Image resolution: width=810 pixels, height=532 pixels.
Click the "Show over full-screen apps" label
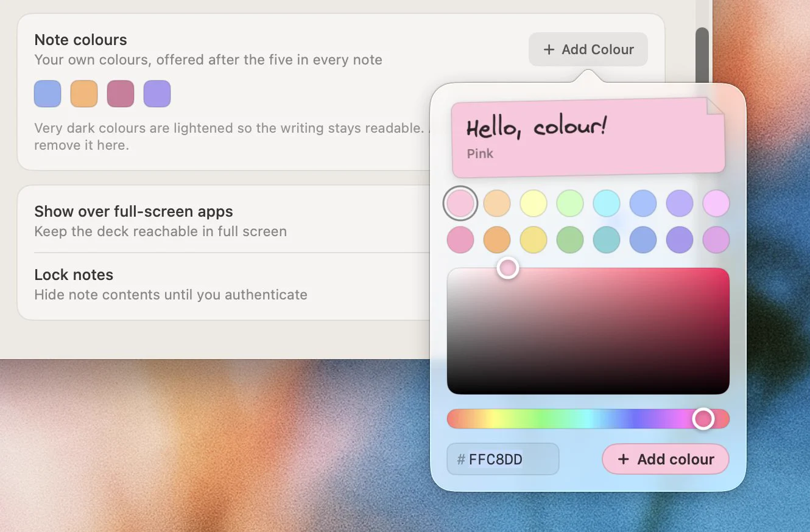pyautogui.click(x=134, y=212)
